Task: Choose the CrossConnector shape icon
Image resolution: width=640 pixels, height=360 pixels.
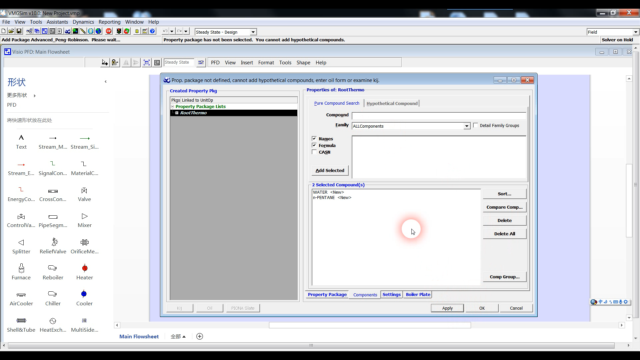Action: pyautogui.click(x=53, y=191)
